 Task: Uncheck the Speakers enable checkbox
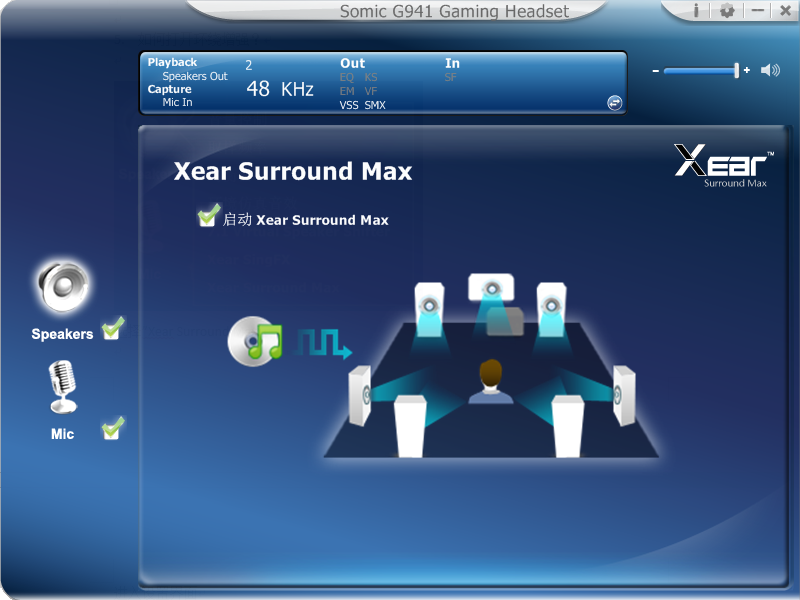tap(112, 329)
